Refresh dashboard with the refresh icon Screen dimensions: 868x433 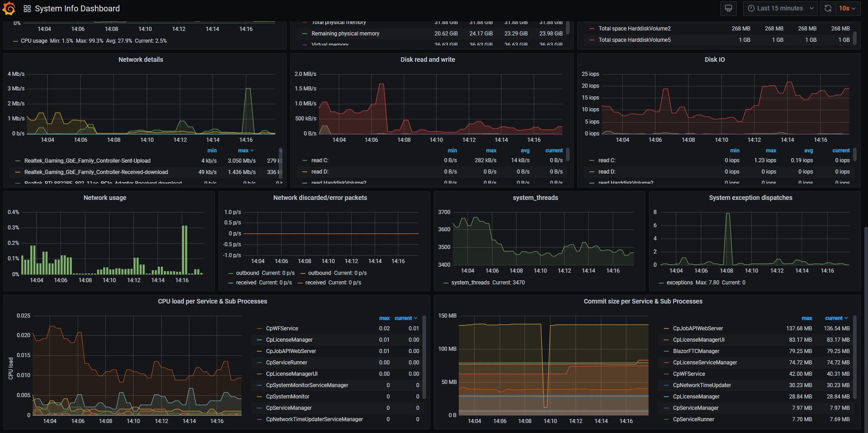(828, 8)
